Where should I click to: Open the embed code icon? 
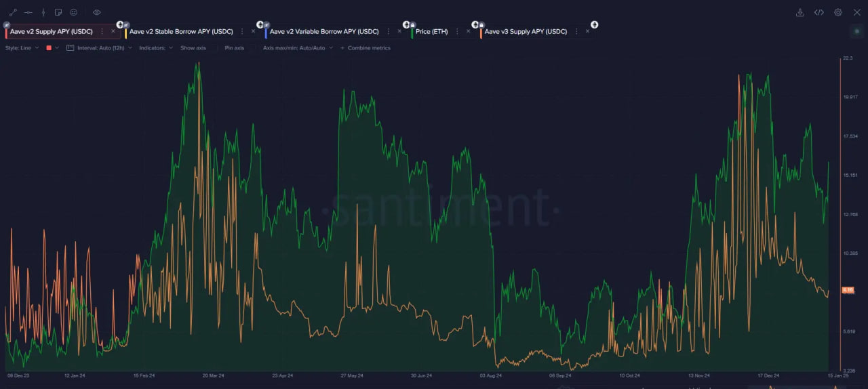819,12
